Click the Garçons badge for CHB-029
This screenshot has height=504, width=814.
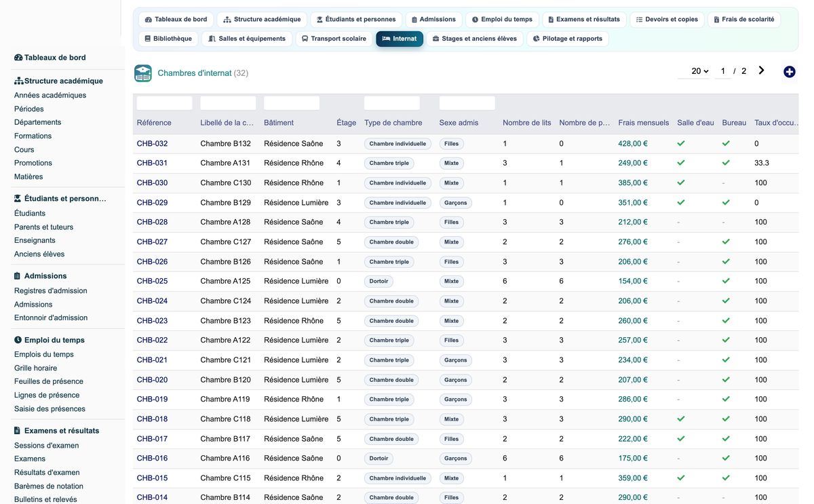coord(456,203)
